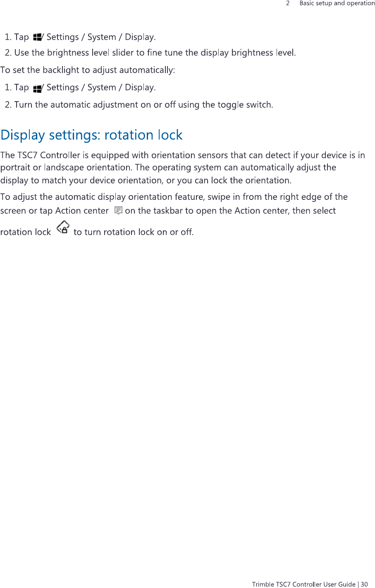This screenshot has height=588, width=375.
Task: Click the 'to turn rotation lock on or off' text
Action: click(133, 232)
